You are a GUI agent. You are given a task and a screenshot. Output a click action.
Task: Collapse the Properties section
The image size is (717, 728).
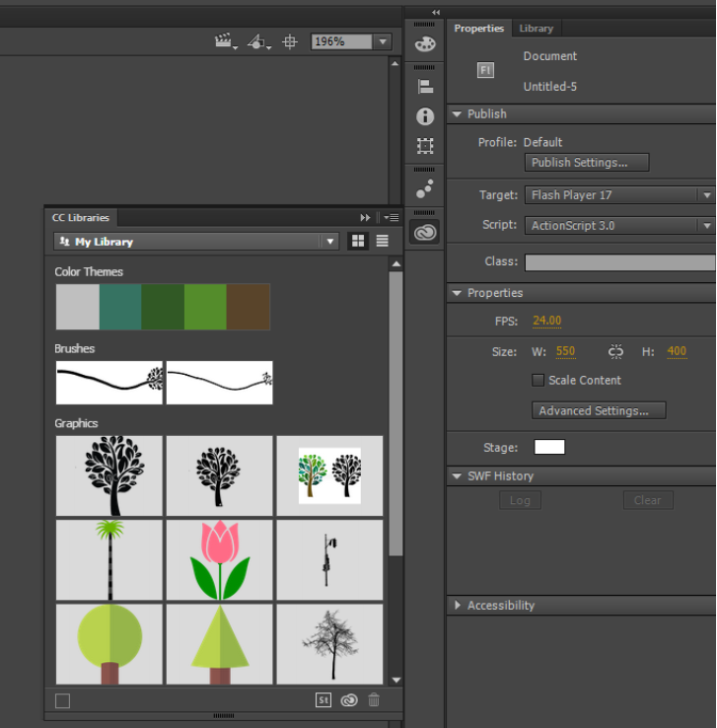pyautogui.click(x=457, y=293)
